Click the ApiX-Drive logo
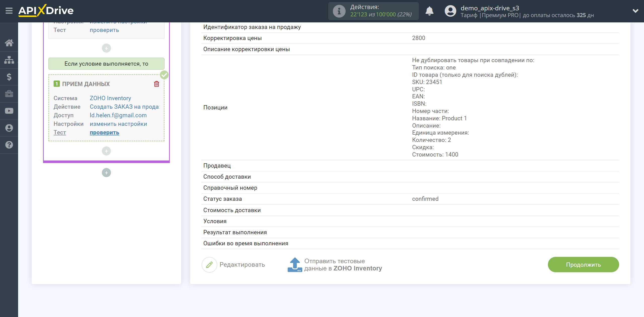The width and height of the screenshot is (644, 317). (46, 11)
